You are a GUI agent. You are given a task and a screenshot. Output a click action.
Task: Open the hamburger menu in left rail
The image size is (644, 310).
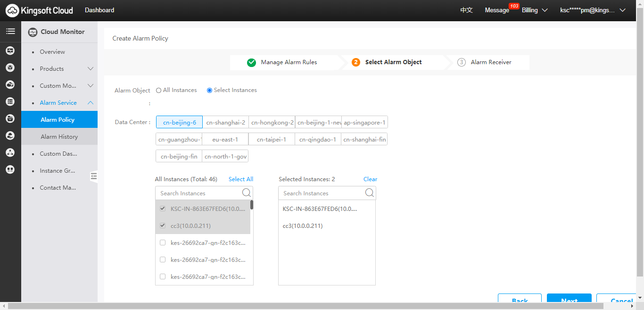coord(10,32)
